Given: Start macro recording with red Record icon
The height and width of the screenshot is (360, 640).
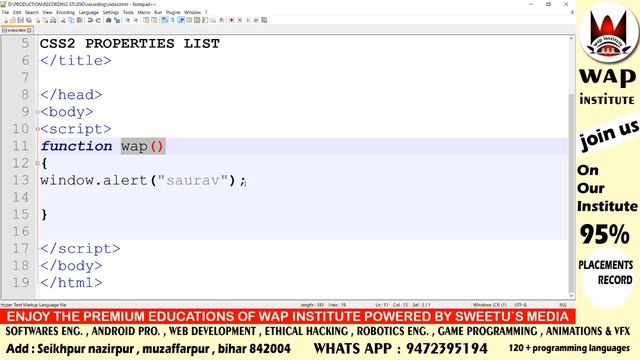Looking at the screenshot, I should click(x=231, y=20).
